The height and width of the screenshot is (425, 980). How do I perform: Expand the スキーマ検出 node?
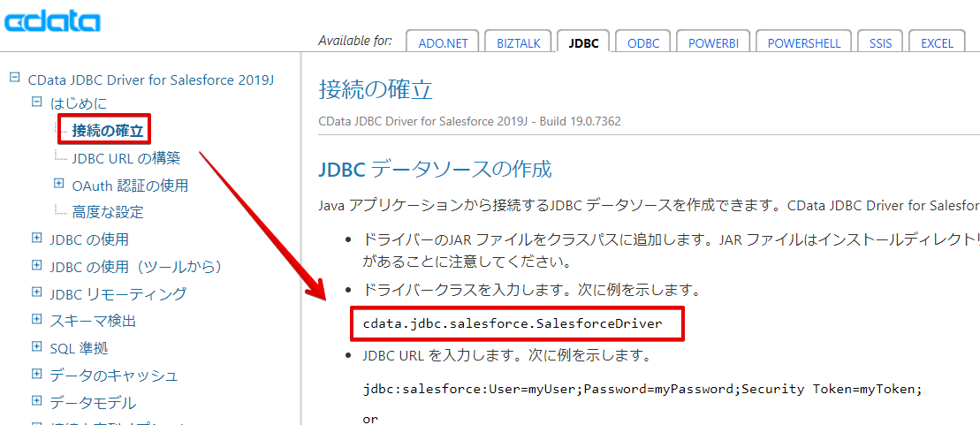pyautogui.click(x=36, y=319)
